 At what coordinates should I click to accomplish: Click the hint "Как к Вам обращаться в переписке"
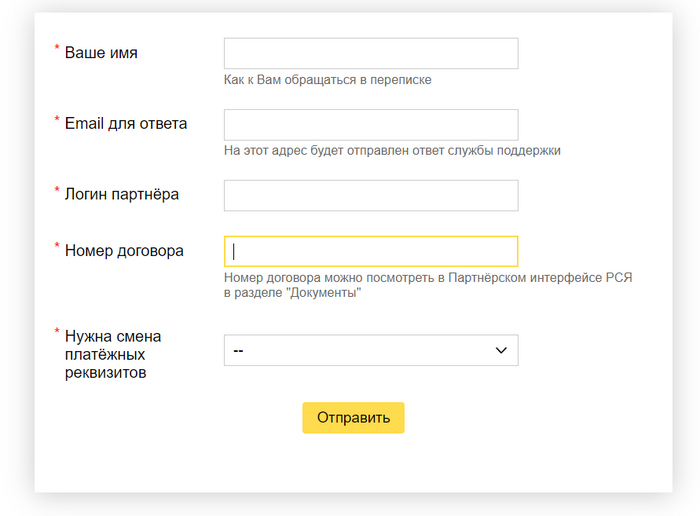click(x=328, y=80)
